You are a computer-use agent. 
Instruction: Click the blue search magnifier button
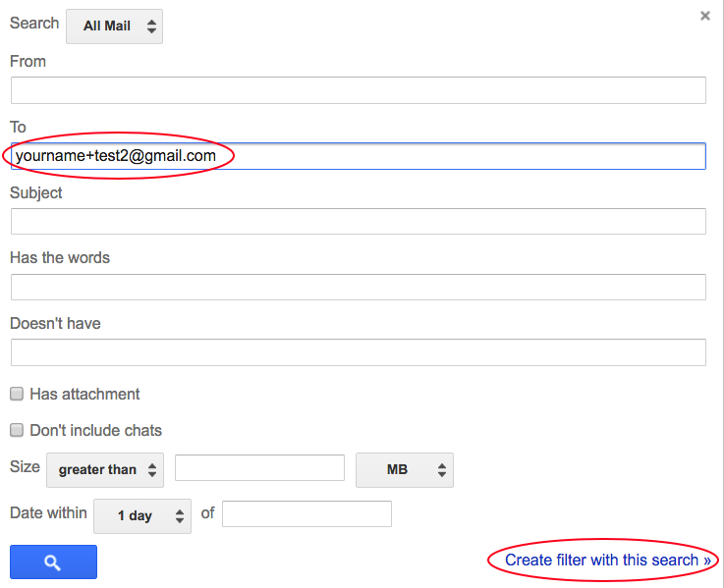(x=53, y=561)
